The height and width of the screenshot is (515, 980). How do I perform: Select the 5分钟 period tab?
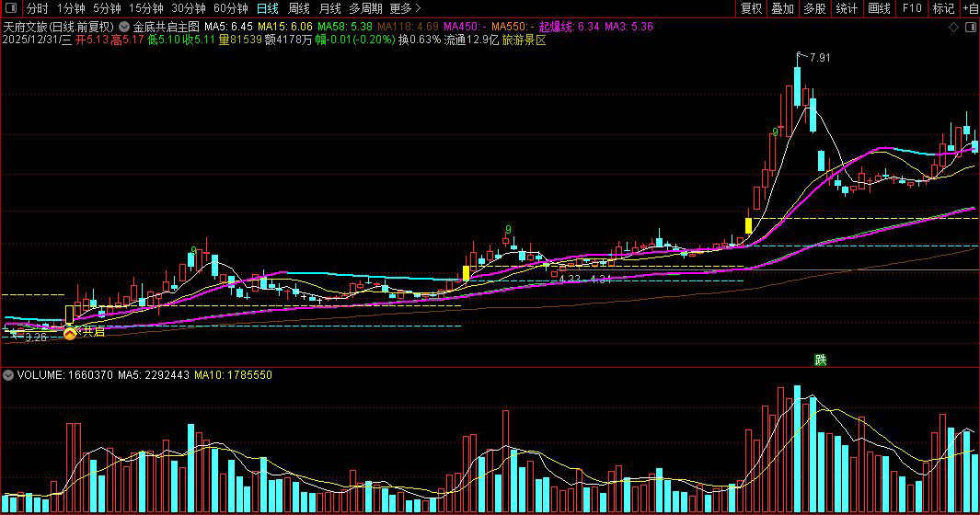click(107, 8)
